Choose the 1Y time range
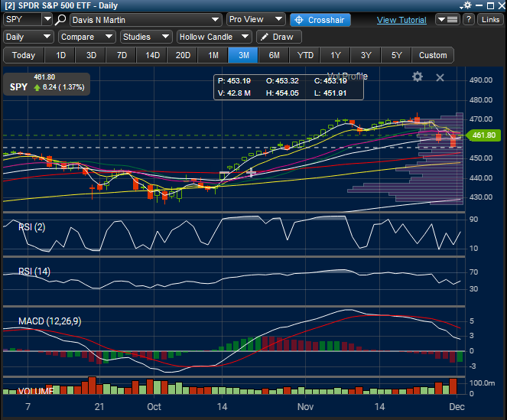Image resolution: width=507 pixels, height=420 pixels. point(335,55)
